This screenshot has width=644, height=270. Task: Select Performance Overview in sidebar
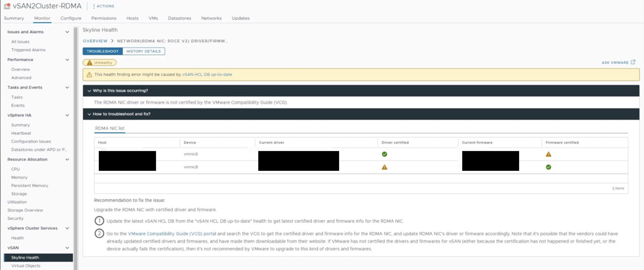(x=21, y=70)
